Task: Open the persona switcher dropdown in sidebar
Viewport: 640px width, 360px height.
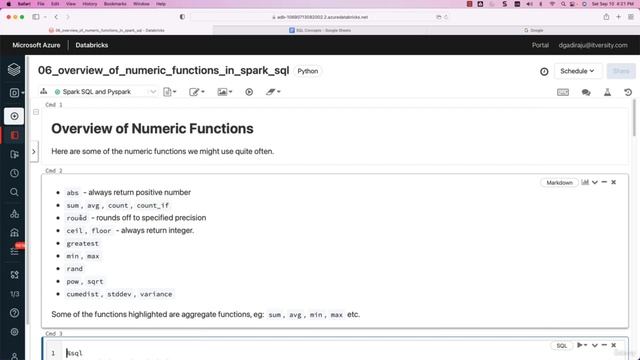Action: click(16, 93)
